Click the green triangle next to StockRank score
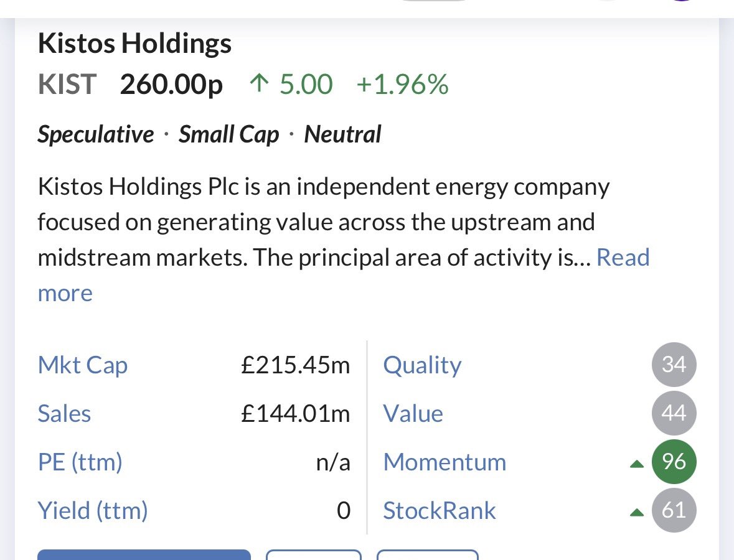Screen dimensions: 734x560 [x=636, y=513]
